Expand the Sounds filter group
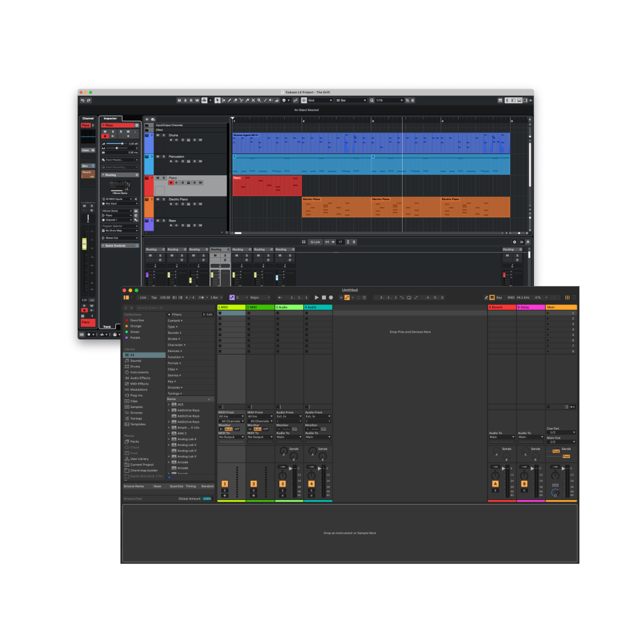The height and width of the screenshot is (644, 644). [x=174, y=333]
